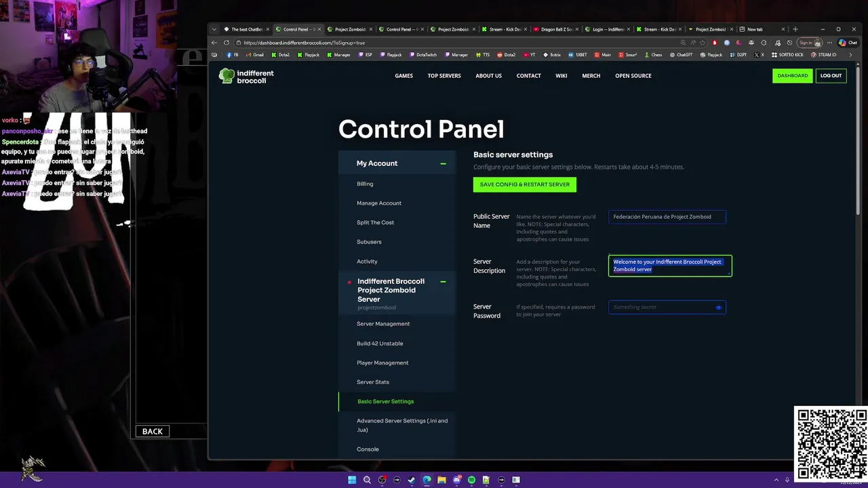This screenshot has width=868, height=488.
Task: Click the Indifferent Broccoli logo
Action: coord(246,76)
